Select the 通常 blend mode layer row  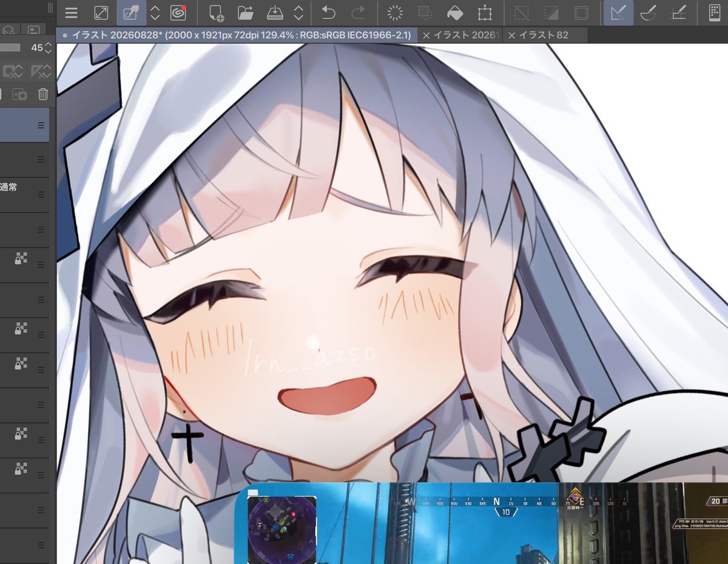pyautogui.click(x=24, y=194)
